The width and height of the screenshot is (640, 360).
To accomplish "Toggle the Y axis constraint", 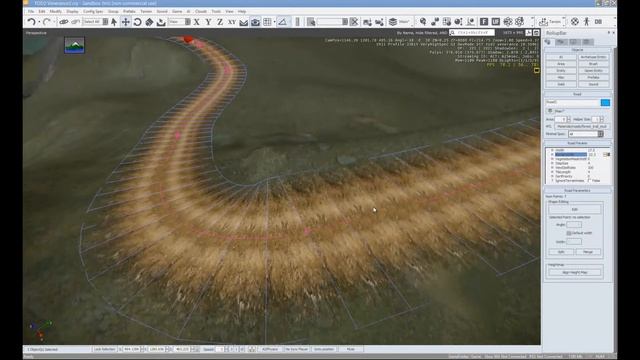I will (209, 22).
